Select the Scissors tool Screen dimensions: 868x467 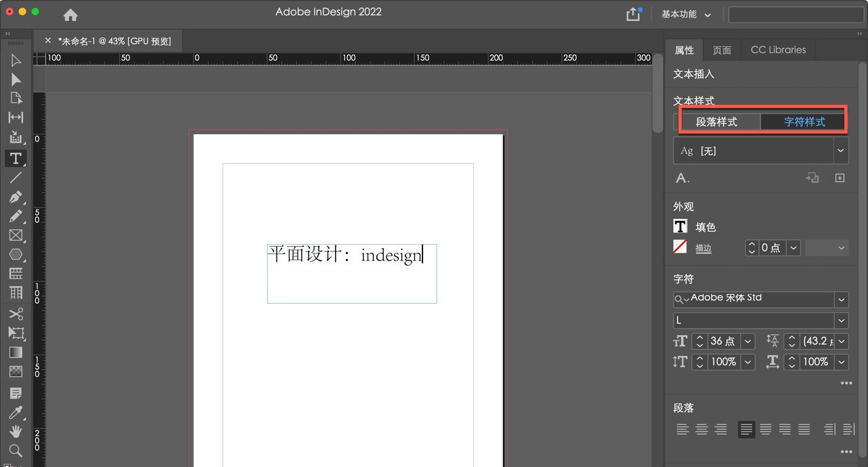pos(16,313)
